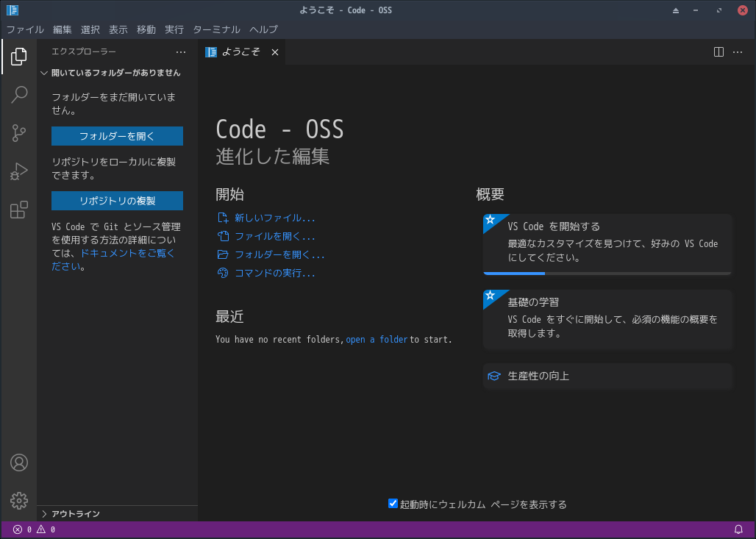This screenshot has height=539, width=756.
Task: Click the open file icon beside ファイルを開く
Action: [x=223, y=236]
